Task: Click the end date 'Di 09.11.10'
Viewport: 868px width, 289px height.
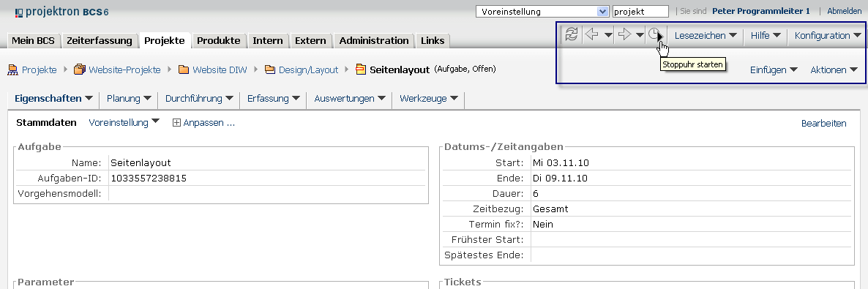Action: [560, 179]
